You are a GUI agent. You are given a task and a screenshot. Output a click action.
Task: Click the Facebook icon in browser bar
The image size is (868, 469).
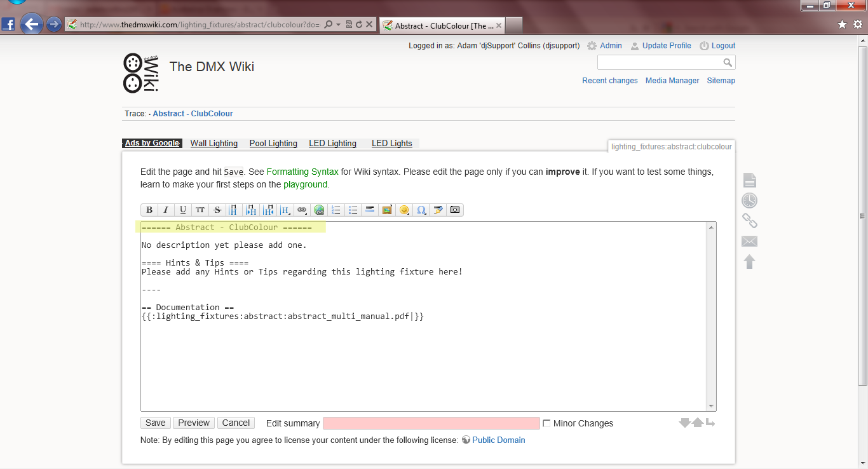[8, 25]
